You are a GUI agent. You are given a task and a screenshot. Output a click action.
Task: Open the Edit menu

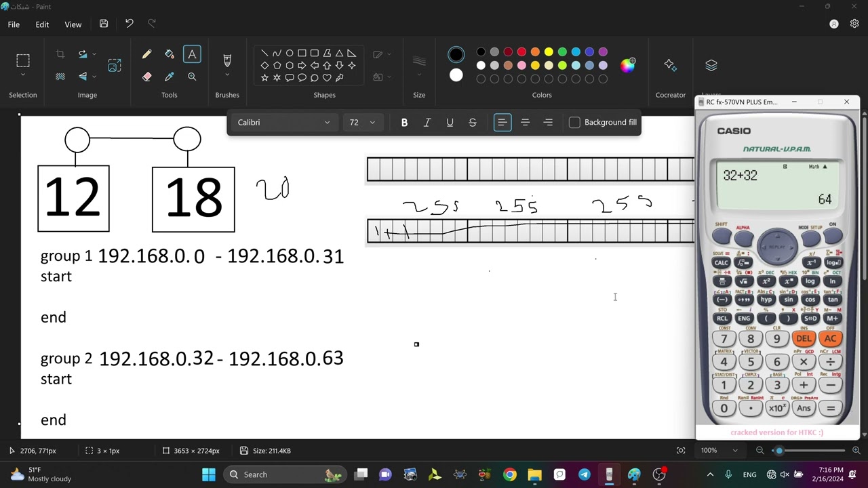click(x=42, y=24)
